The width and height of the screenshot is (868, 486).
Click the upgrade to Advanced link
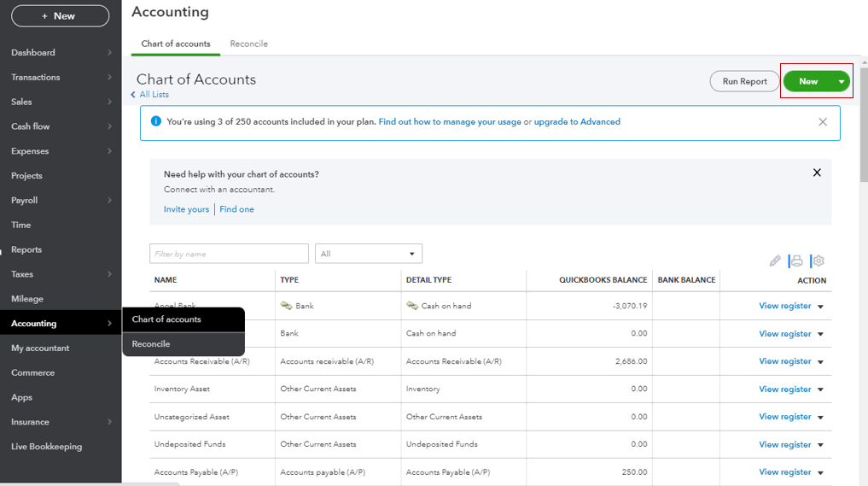(577, 122)
